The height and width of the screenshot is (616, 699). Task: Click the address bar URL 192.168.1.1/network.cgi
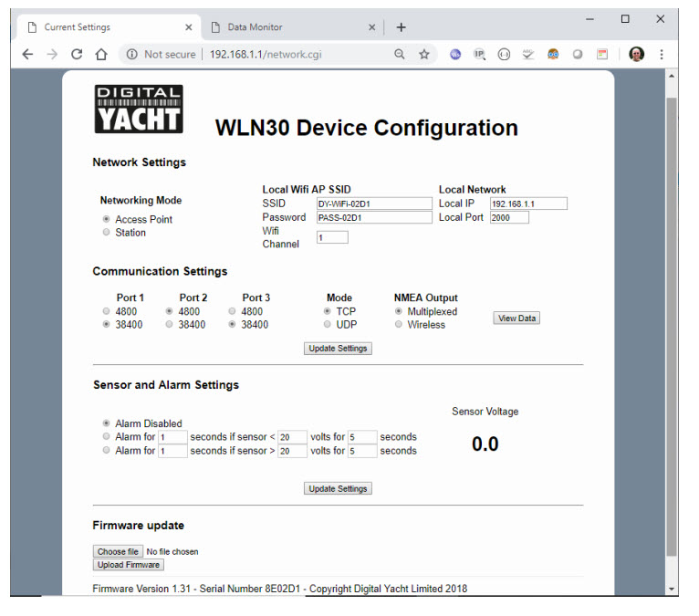pyautogui.click(x=266, y=55)
